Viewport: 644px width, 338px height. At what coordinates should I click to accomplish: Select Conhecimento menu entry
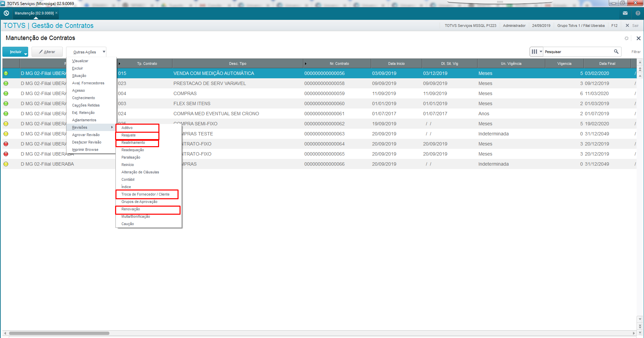(91, 98)
